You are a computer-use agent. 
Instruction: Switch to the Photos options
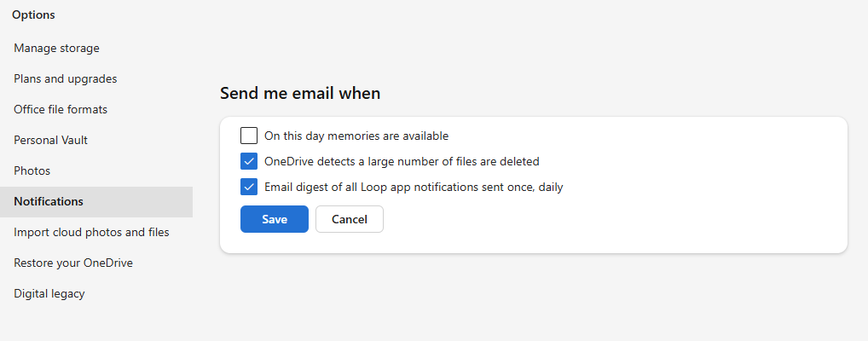(32, 170)
